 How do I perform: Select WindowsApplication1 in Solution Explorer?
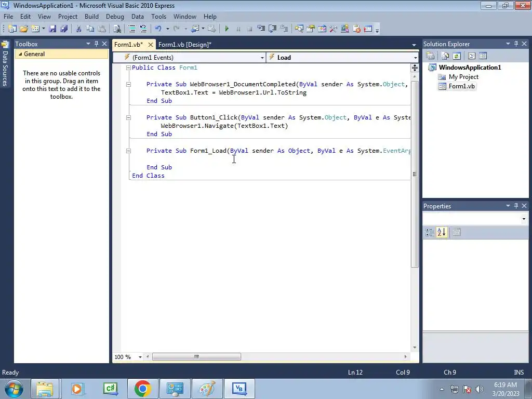click(470, 67)
